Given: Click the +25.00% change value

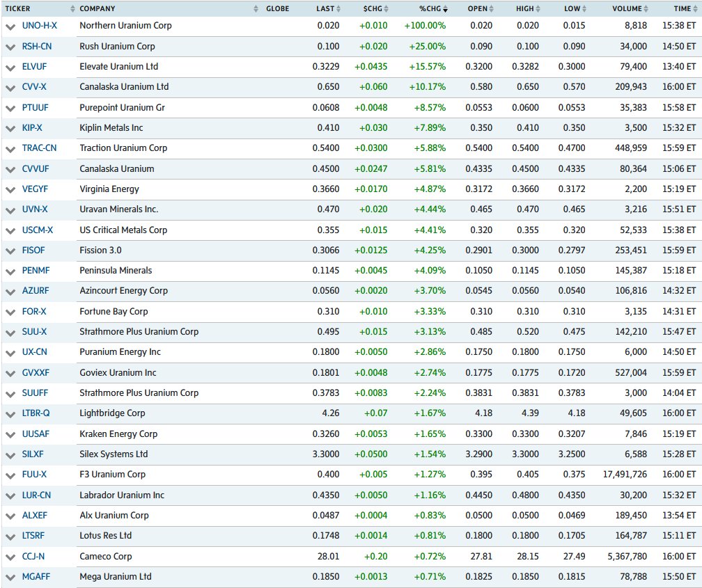Looking at the screenshot, I should (x=428, y=46).
